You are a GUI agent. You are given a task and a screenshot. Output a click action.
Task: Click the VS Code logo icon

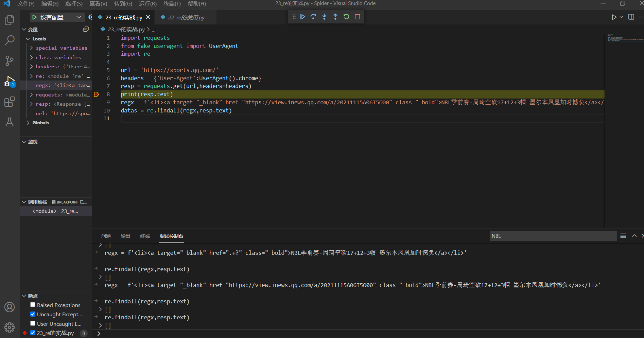click(7, 4)
